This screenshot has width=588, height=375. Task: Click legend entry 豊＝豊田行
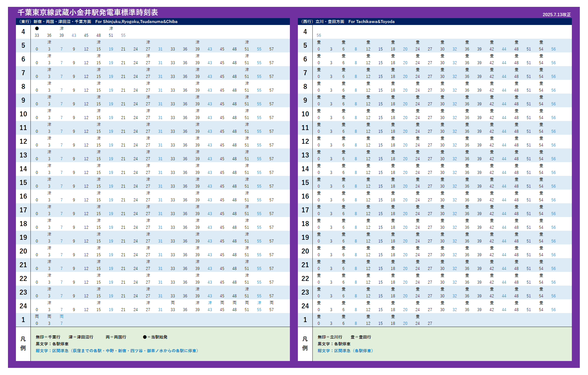[361, 337]
